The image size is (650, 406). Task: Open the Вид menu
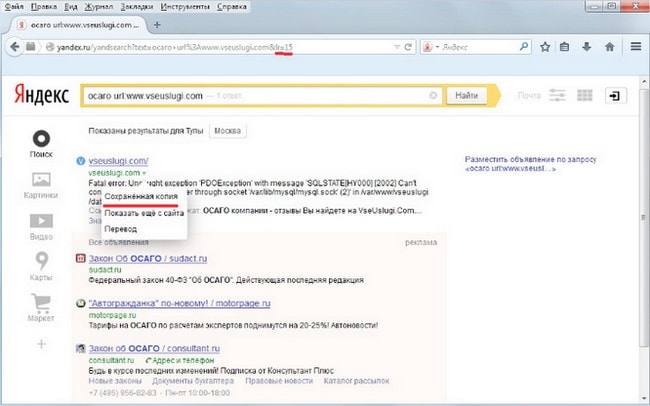tap(71, 7)
